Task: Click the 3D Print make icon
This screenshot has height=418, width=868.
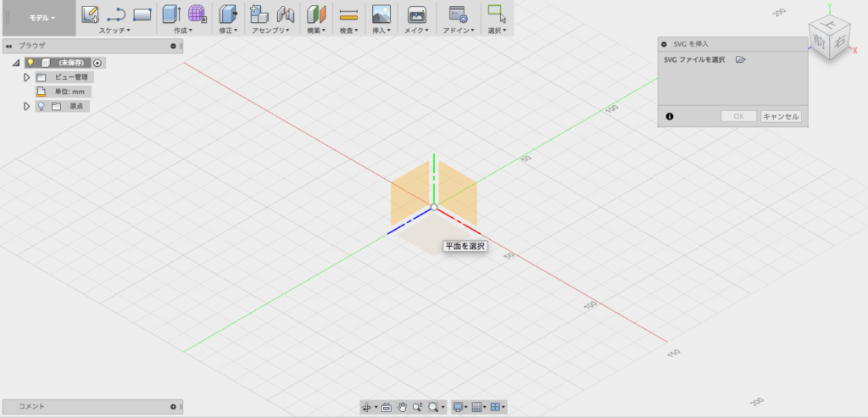Action: [416, 14]
